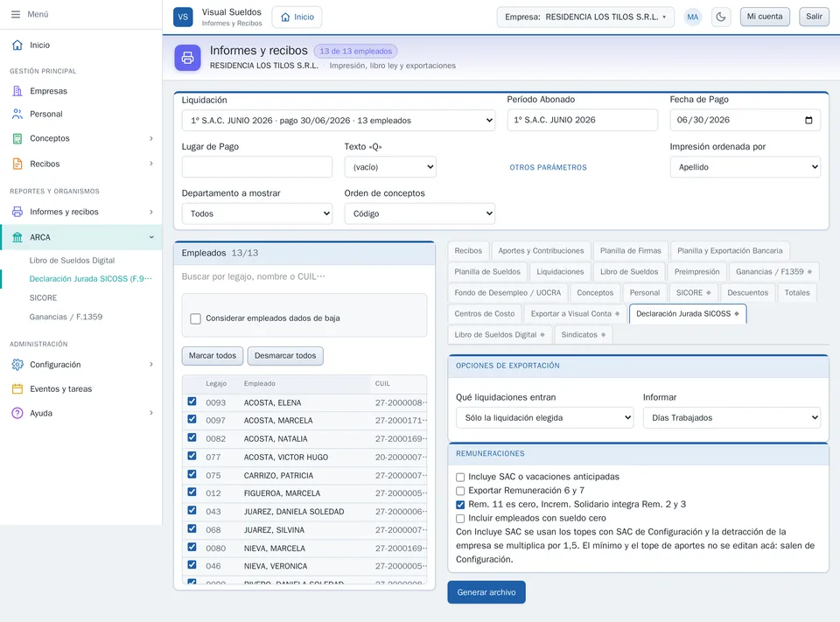Open the Empresa selector dropdown
The width and height of the screenshot is (840, 622).
(x=585, y=17)
